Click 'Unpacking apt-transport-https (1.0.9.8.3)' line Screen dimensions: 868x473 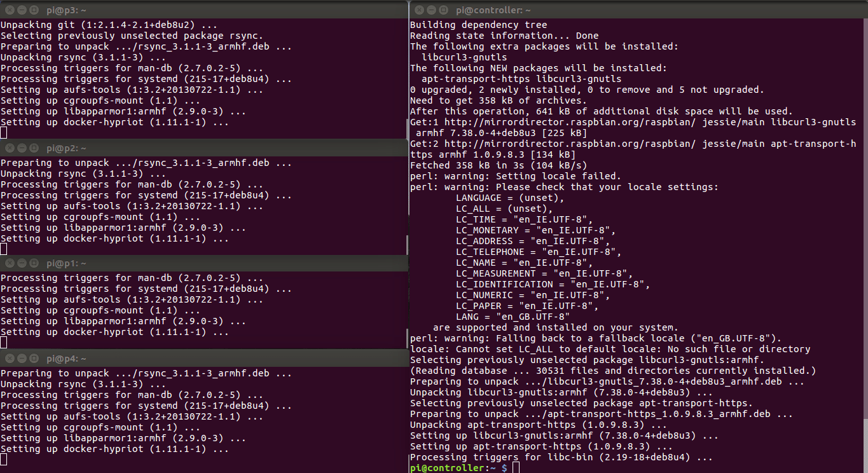pos(539,425)
